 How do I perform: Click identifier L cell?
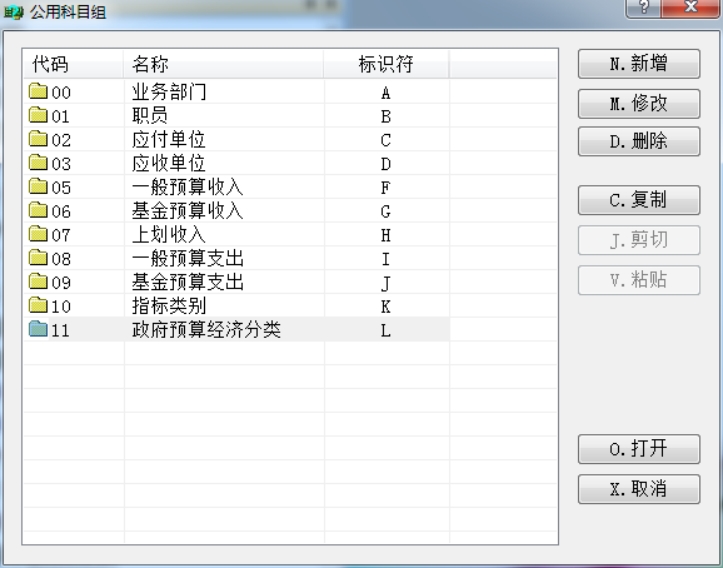[386, 331]
